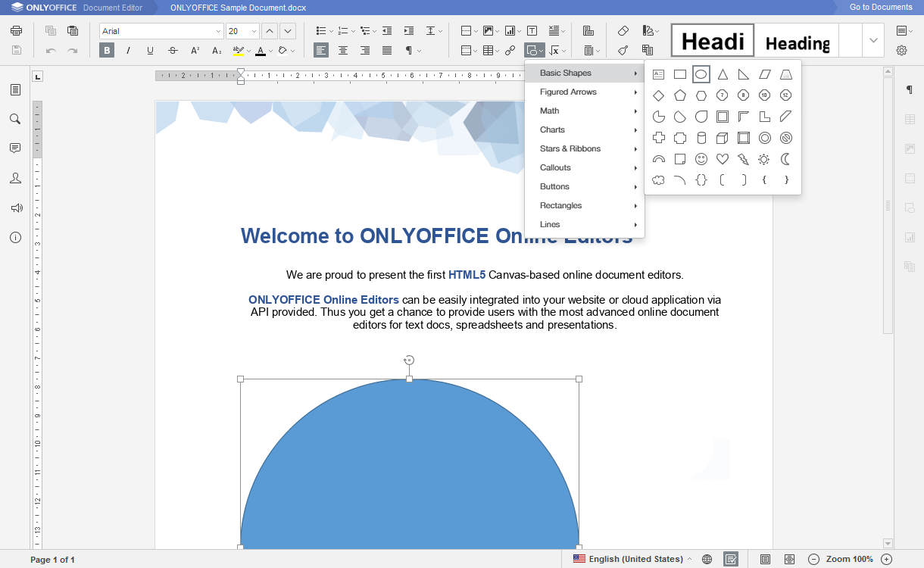Select the cube shape

(x=723, y=138)
